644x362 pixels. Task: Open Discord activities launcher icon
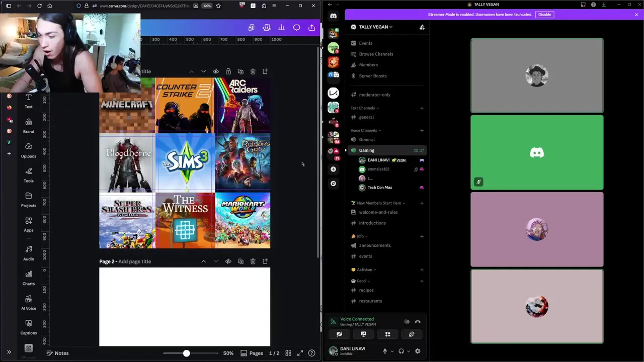pos(387,334)
